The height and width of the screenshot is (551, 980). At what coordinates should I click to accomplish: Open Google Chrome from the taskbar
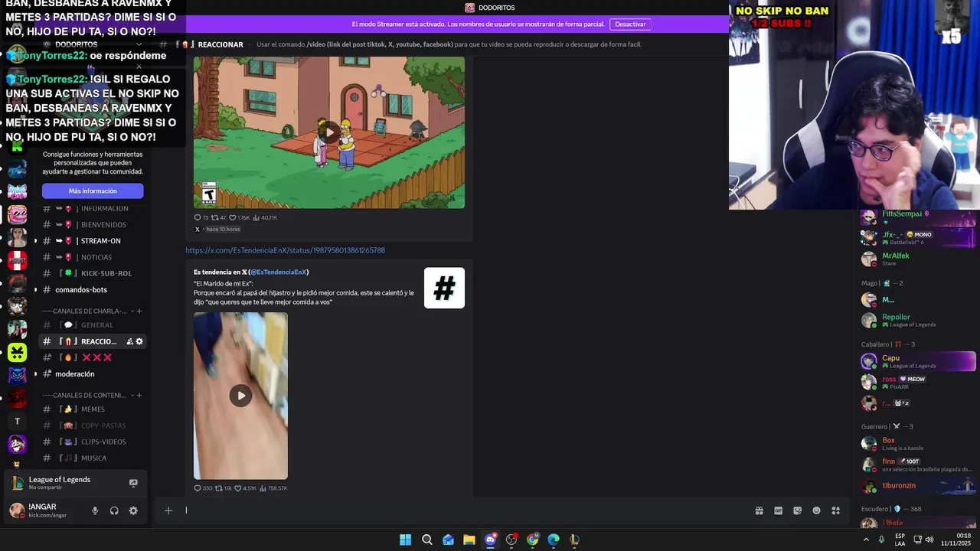pyautogui.click(x=533, y=540)
